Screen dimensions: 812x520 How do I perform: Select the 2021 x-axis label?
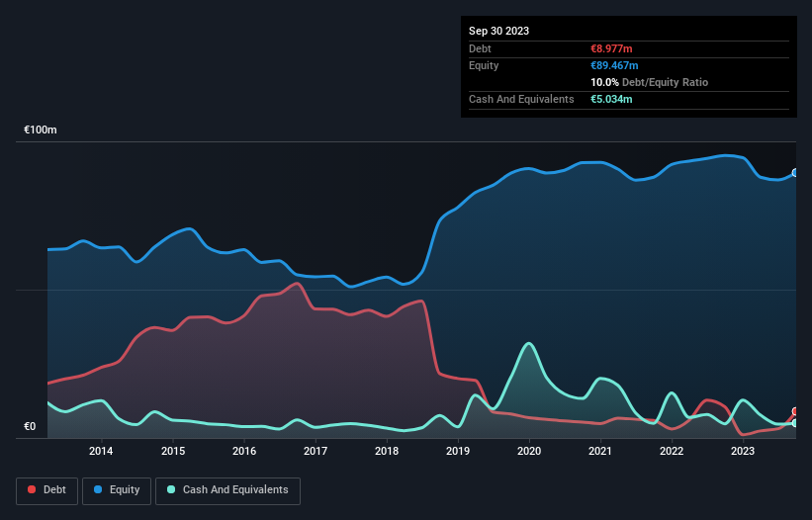600,451
